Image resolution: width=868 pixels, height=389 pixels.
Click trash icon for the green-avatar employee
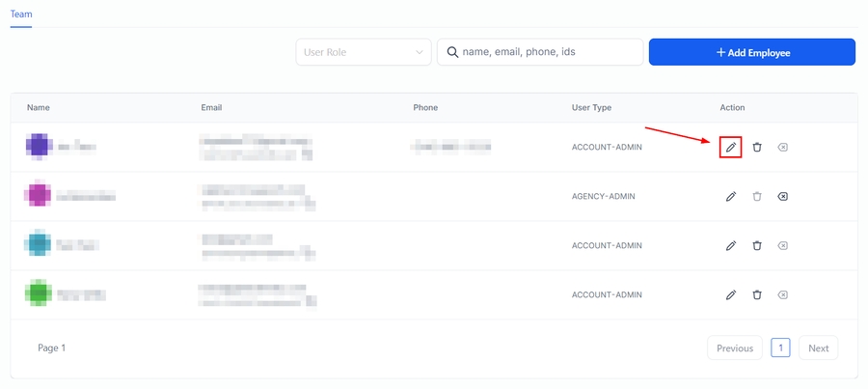point(757,295)
